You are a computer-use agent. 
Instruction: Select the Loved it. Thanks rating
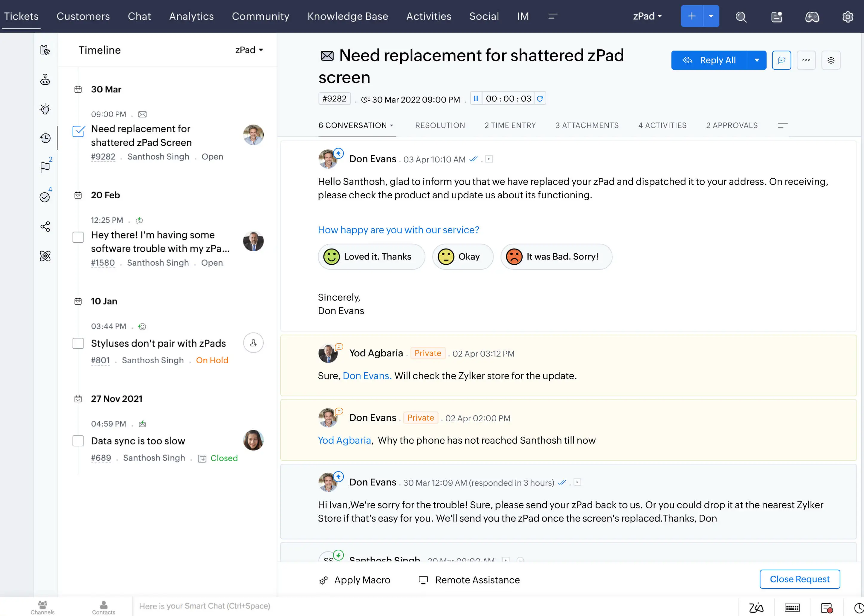click(371, 257)
